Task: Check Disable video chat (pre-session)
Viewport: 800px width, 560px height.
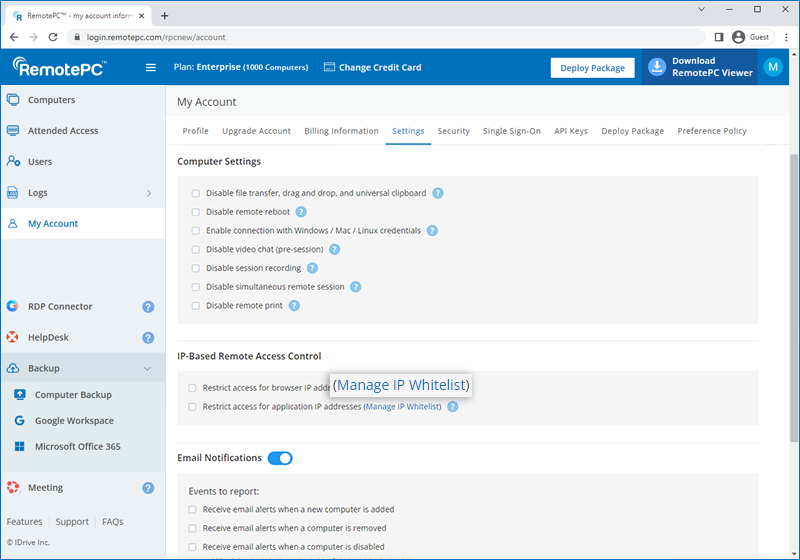Action: coord(195,249)
